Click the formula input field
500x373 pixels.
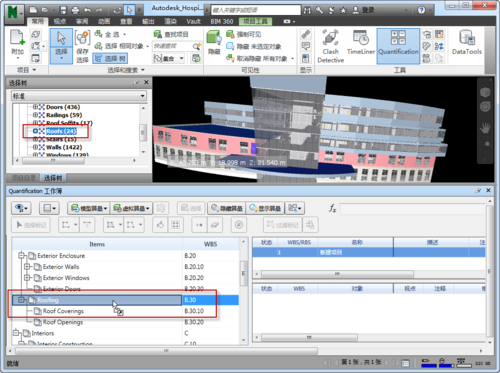(412, 209)
